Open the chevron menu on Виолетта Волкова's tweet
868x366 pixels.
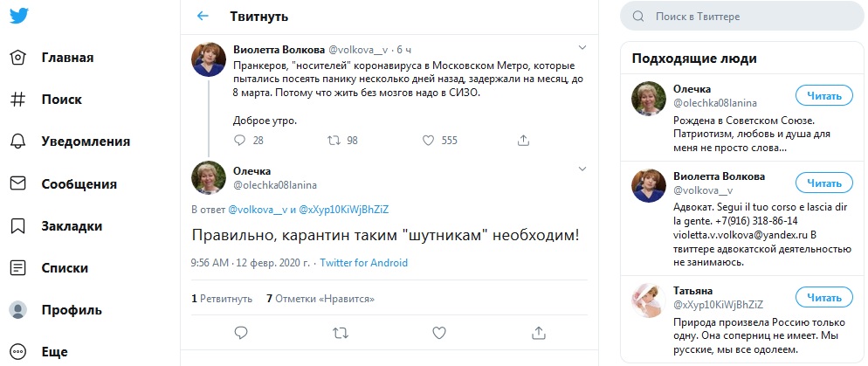tap(583, 47)
